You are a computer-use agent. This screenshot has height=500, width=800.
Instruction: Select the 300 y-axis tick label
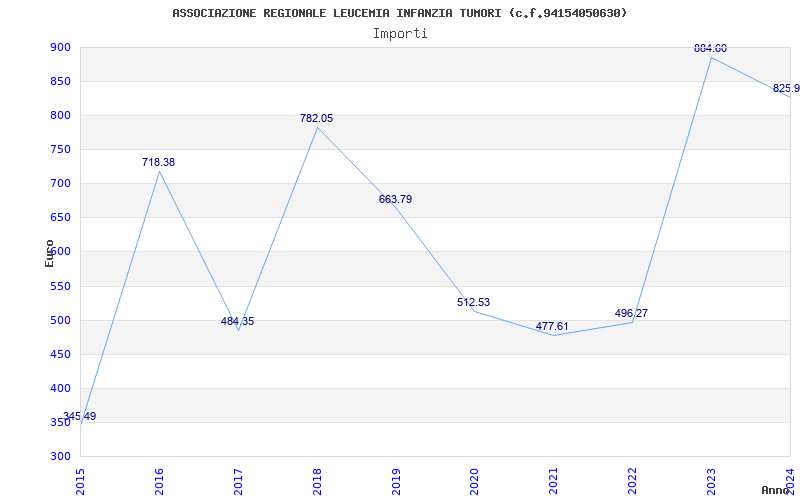(60, 457)
